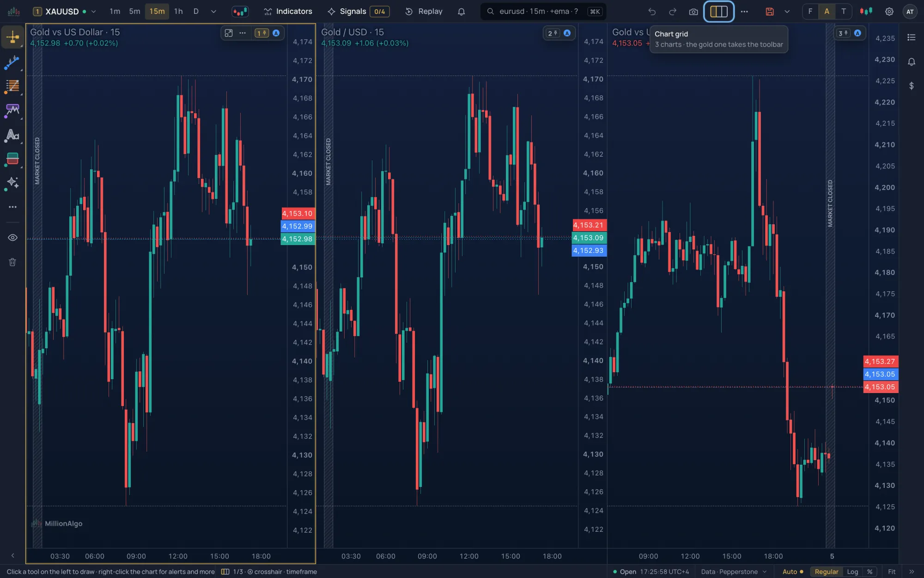Viewport: 924px width, 578px height.
Task: Switch to the 5m timeframe
Action: 134,11
